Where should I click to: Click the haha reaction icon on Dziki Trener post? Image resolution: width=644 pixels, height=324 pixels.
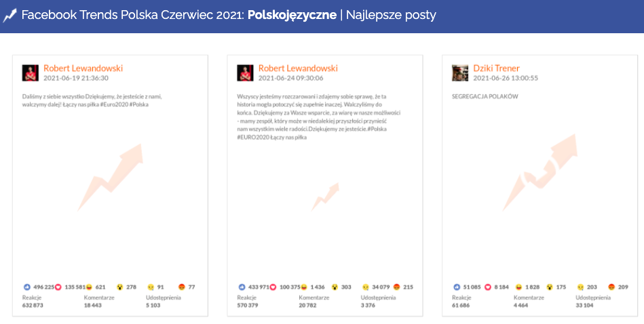coord(519,287)
